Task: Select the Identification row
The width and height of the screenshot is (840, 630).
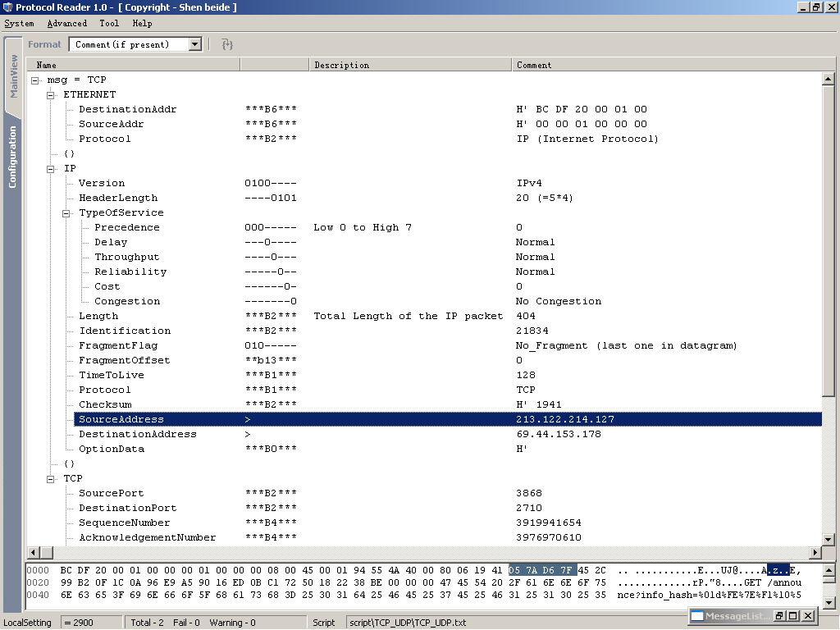Action: click(448, 331)
